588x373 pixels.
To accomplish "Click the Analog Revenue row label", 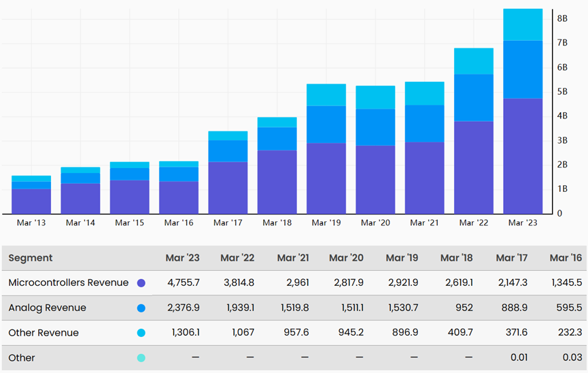I will pos(48,308).
